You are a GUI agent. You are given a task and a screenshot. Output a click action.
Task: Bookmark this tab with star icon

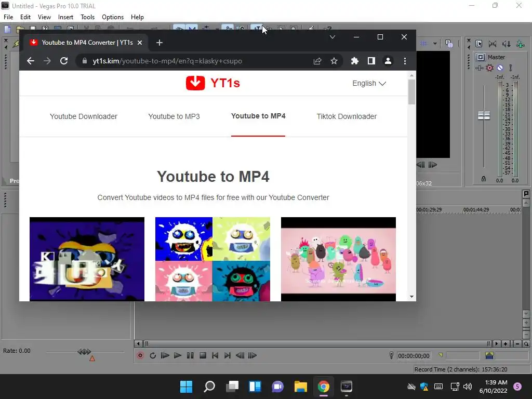(334, 61)
